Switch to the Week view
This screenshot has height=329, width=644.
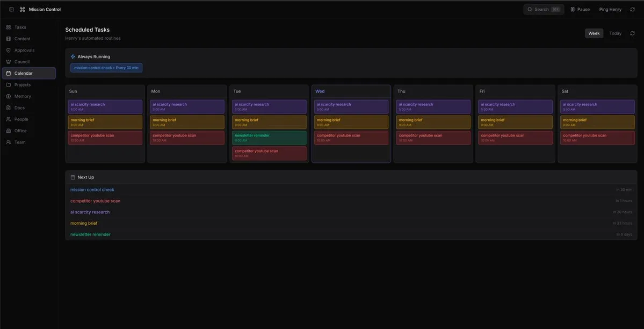click(x=594, y=33)
